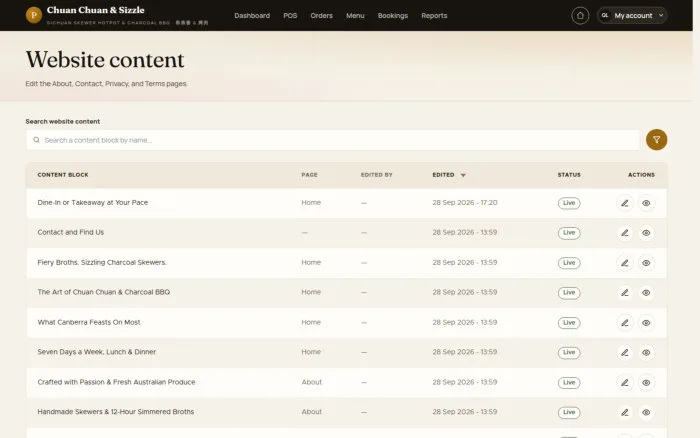
Task: Click Live badge of Fiery Broths row
Action: pos(569,263)
